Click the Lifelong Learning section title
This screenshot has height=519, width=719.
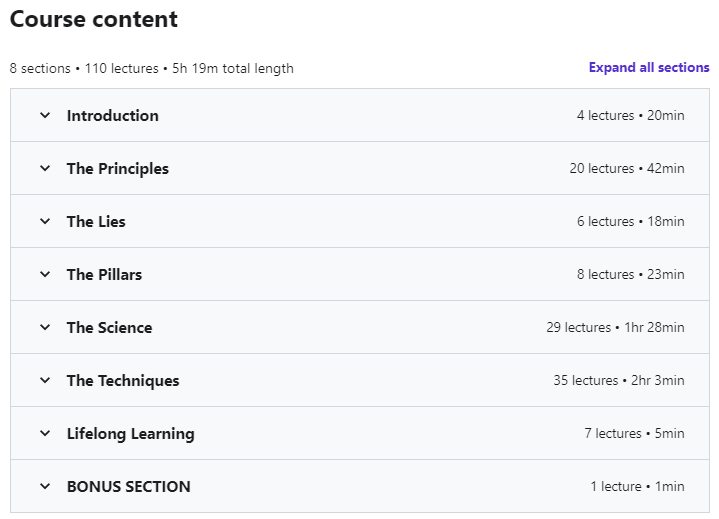click(131, 433)
